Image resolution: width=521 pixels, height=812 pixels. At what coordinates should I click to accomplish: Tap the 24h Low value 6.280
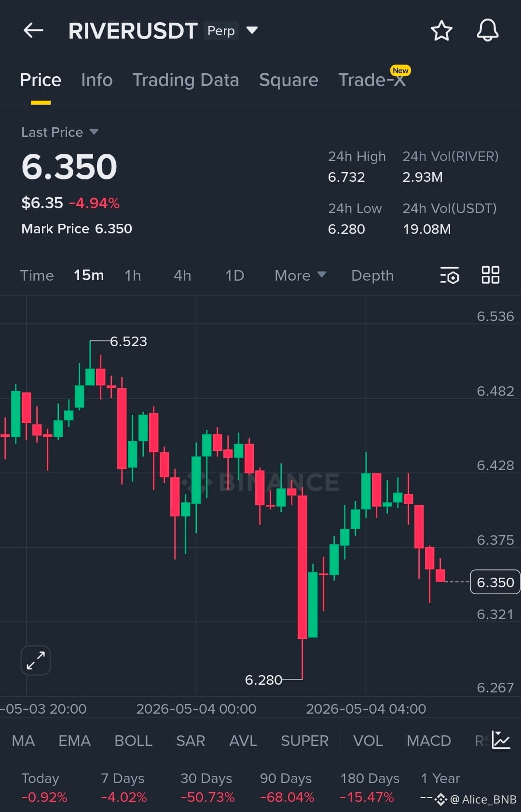click(346, 229)
